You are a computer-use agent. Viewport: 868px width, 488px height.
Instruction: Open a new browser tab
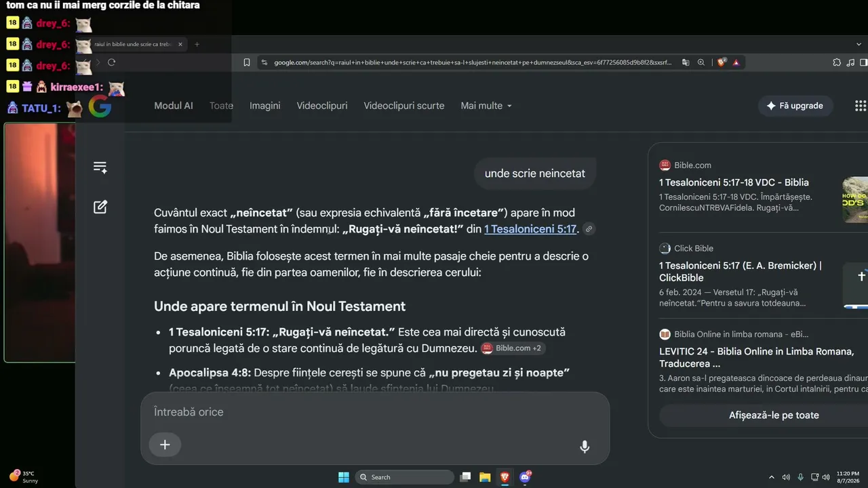[x=197, y=44]
